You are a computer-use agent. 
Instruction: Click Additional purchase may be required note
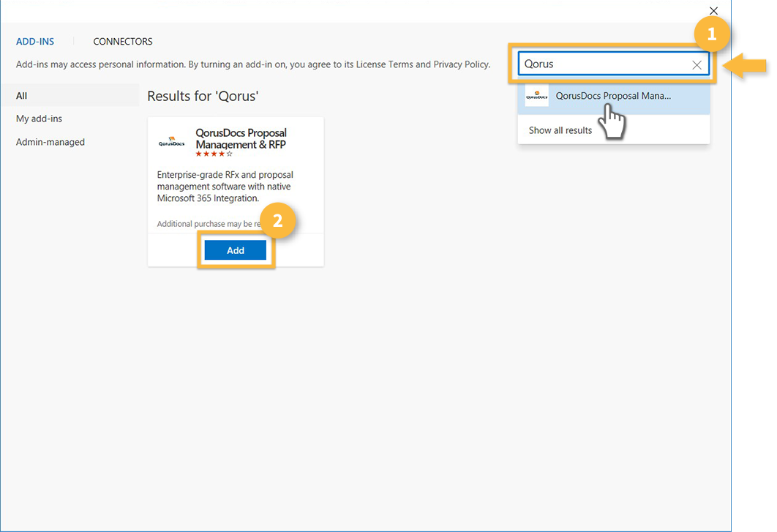click(x=209, y=224)
